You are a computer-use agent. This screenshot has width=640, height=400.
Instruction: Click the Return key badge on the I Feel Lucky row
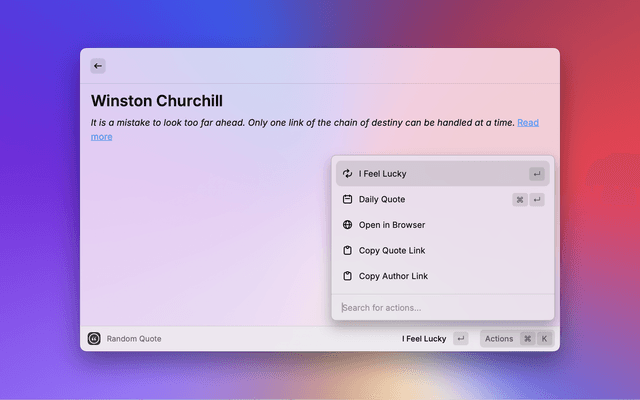coord(537,174)
